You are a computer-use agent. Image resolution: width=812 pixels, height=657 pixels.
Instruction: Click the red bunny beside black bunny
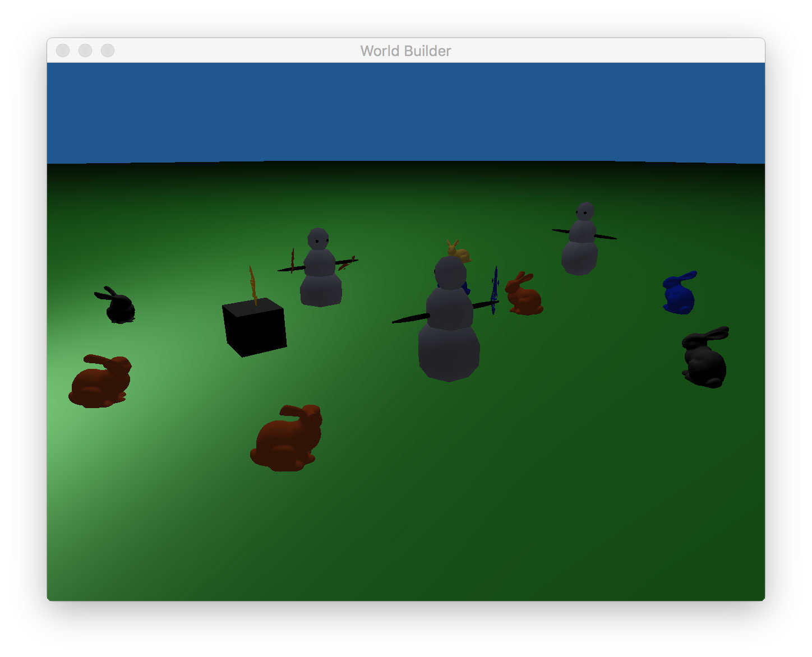[100, 381]
